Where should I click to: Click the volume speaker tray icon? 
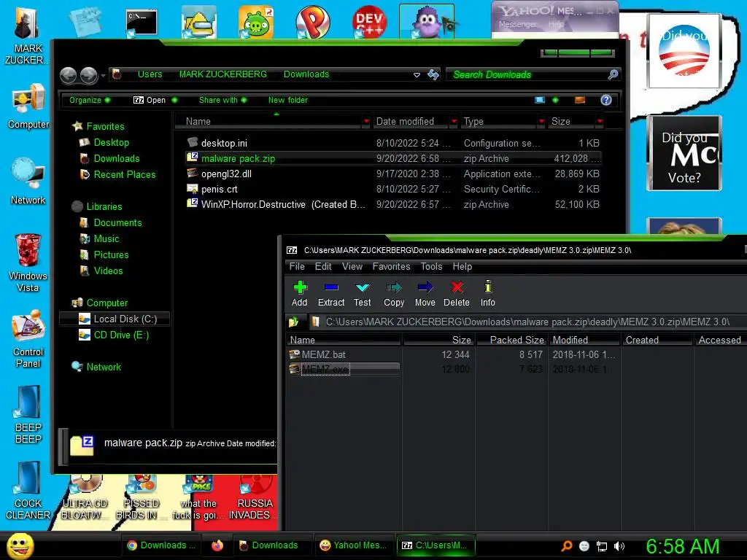[x=619, y=546]
